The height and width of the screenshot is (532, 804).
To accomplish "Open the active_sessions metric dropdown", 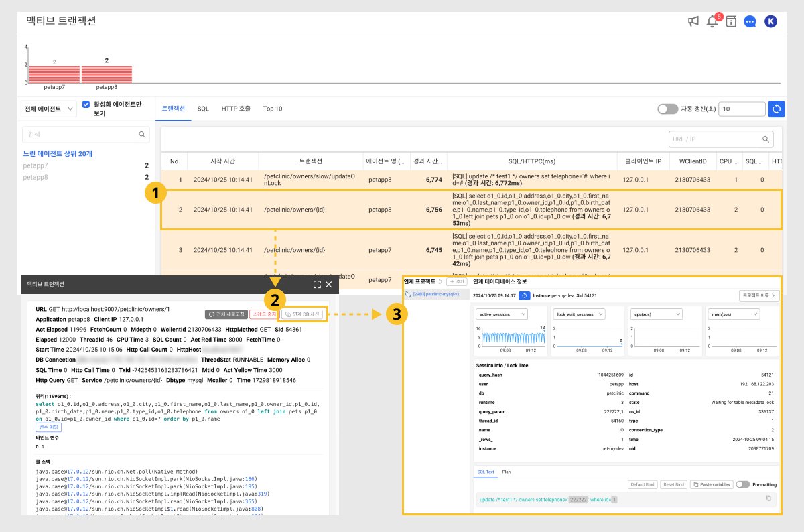I will coord(502,314).
